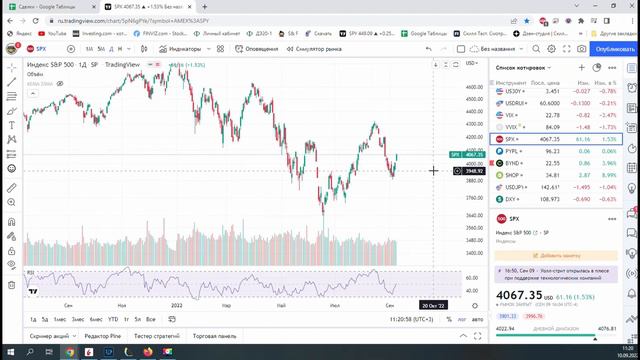640x360 pixels.
Task: Open Windows Start menu
Action: coord(11,352)
